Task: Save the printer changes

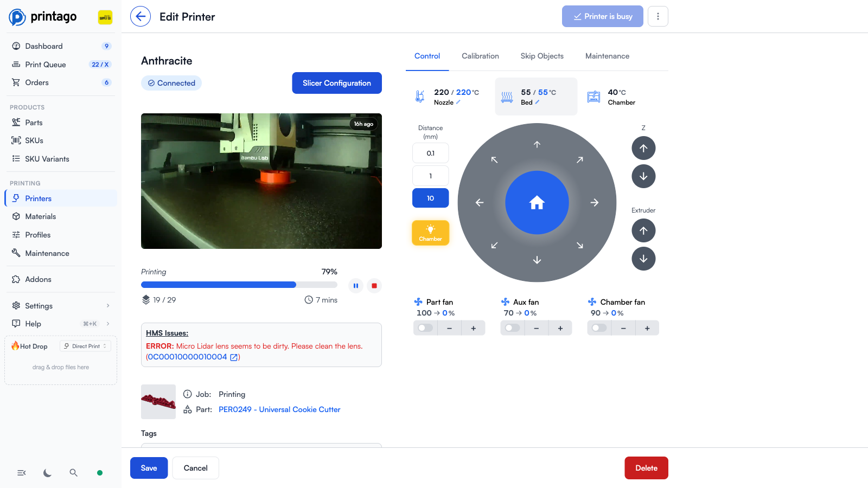Action: 149,468
